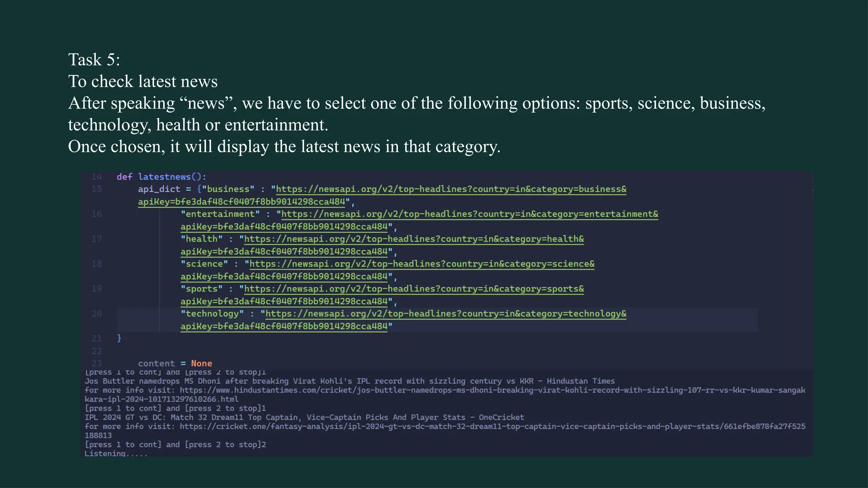
Task: Click line number 20 in gutter
Action: click(x=97, y=314)
